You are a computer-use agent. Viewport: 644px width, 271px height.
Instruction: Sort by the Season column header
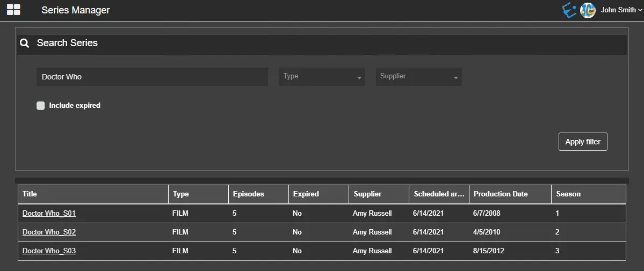tap(568, 194)
